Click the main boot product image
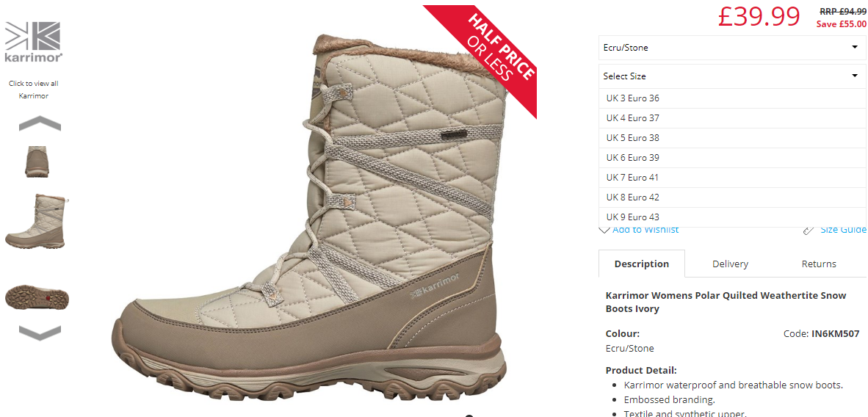 coord(310,216)
